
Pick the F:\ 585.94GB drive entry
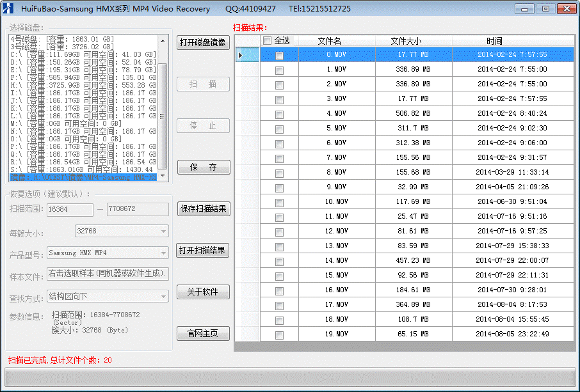[84, 77]
